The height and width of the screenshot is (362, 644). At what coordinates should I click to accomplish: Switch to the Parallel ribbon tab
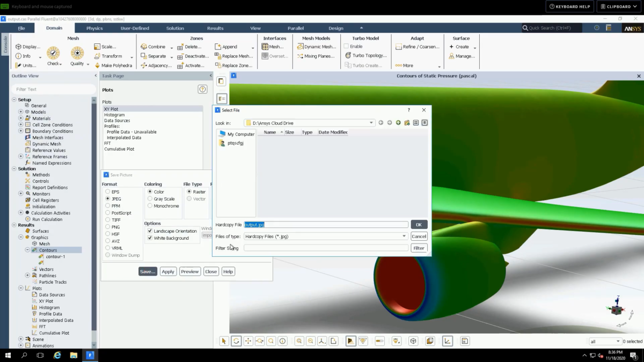[296, 28]
